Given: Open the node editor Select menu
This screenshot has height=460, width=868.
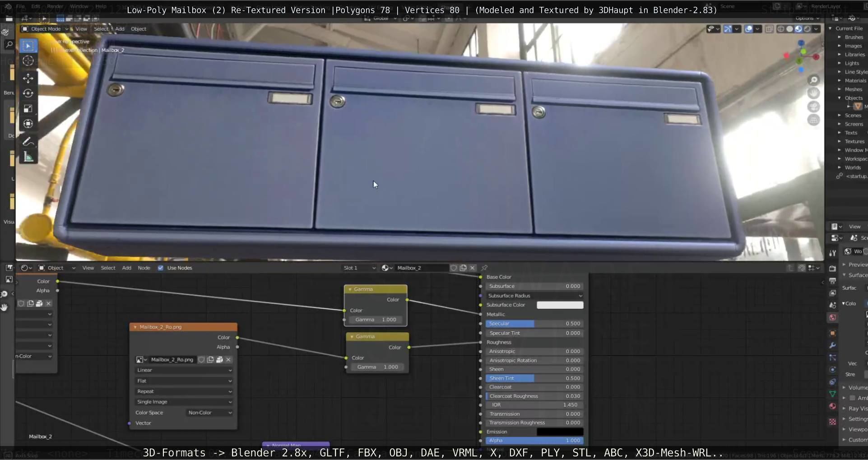Looking at the screenshot, I should point(108,268).
